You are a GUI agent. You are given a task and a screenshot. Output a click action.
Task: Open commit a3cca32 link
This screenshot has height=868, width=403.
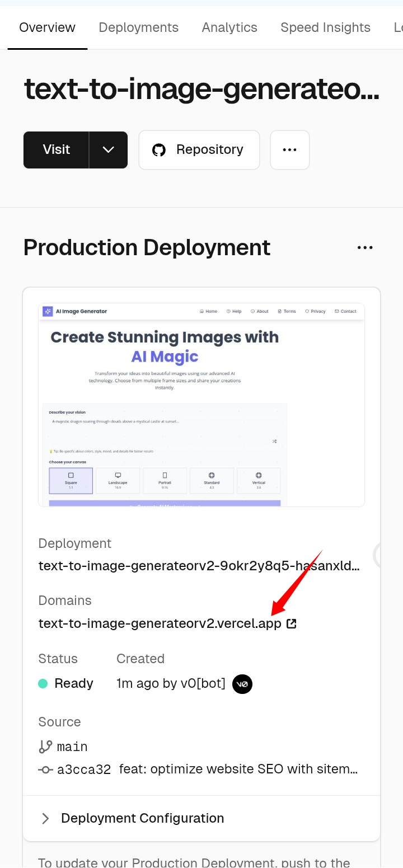84,770
